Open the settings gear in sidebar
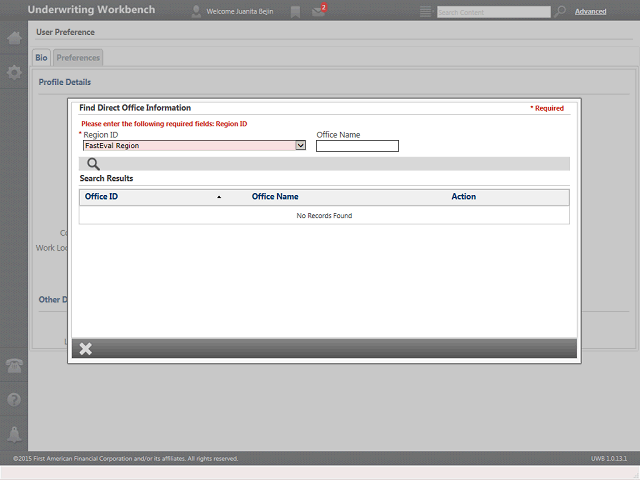 click(x=14, y=73)
